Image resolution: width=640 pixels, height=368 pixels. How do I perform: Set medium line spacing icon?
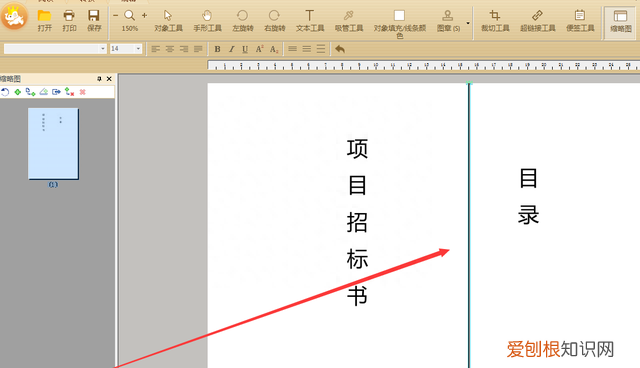point(307,49)
